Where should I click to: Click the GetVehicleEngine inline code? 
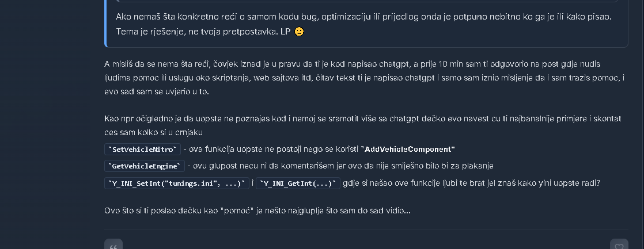tap(145, 166)
